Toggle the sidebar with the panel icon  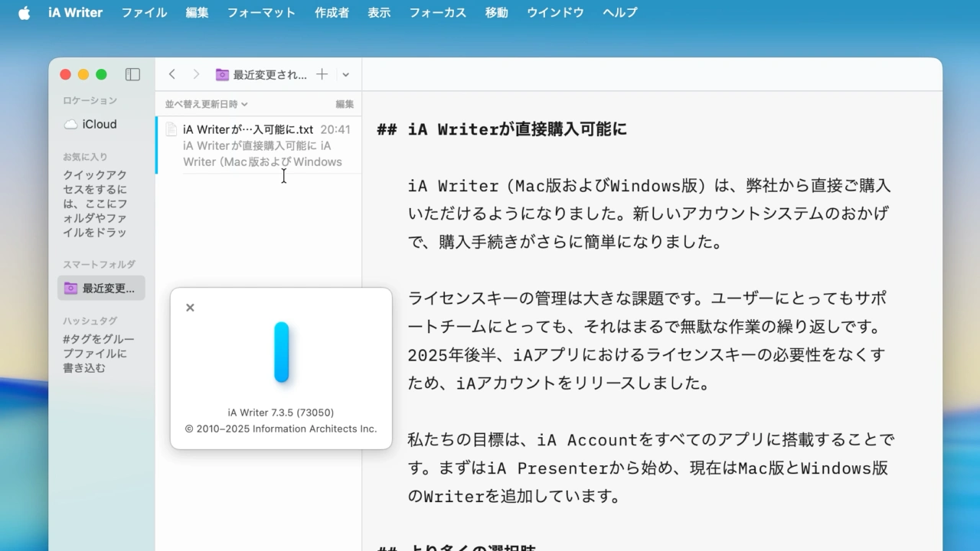132,74
